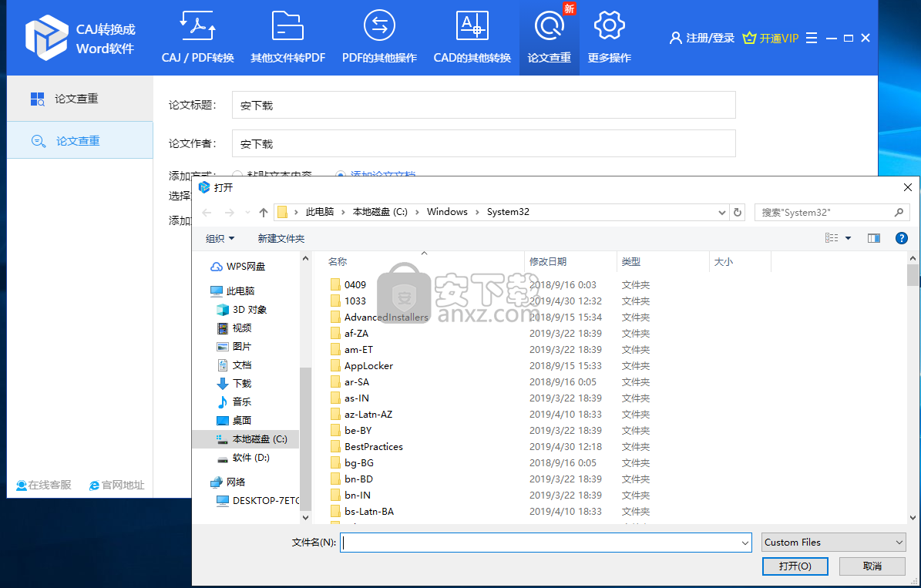Select the highlighted 论文查重 sidebar entry
This screenshot has width=921, height=588.
pos(80,140)
